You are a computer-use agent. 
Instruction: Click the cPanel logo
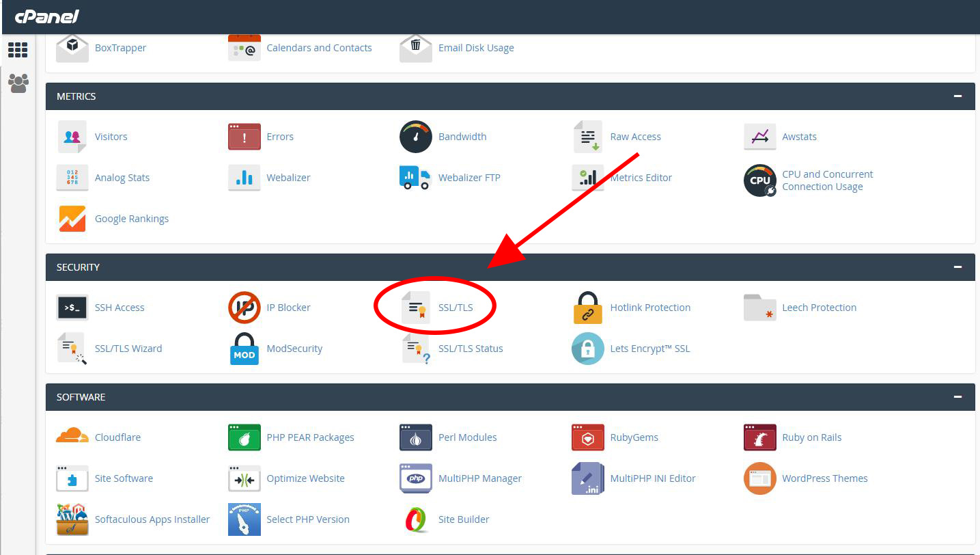coord(47,16)
